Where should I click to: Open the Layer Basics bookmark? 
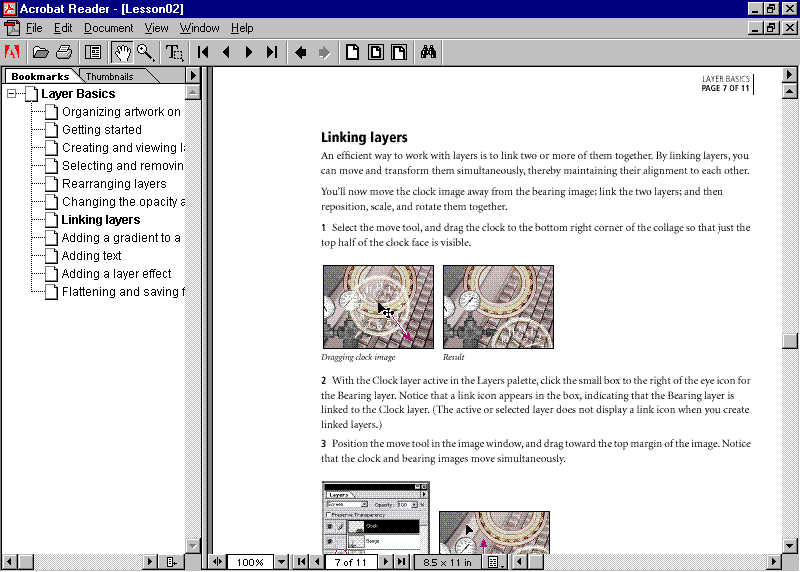(78, 94)
